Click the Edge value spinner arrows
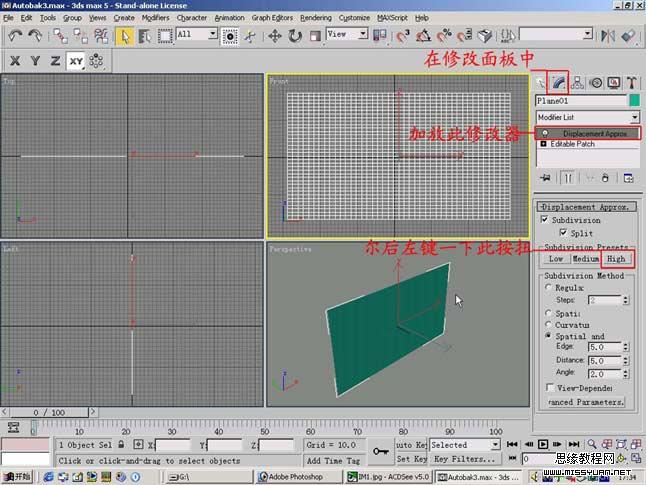 tap(626, 347)
